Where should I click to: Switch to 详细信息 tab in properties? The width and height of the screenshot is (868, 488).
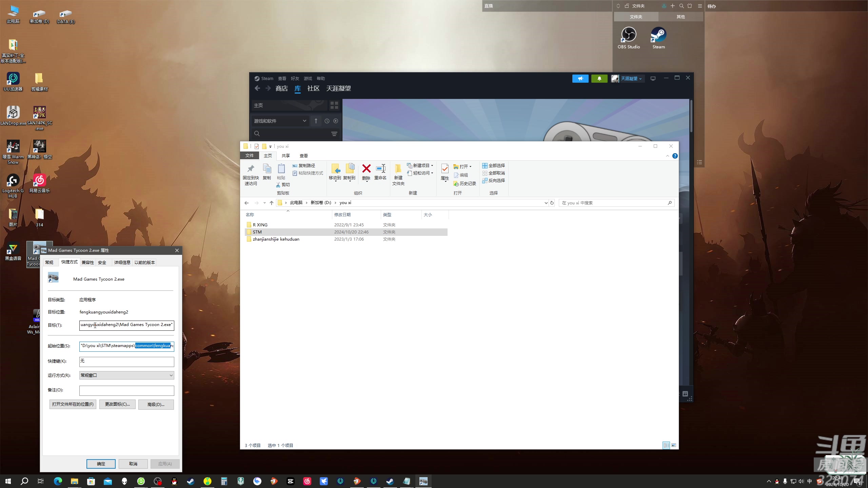(122, 262)
